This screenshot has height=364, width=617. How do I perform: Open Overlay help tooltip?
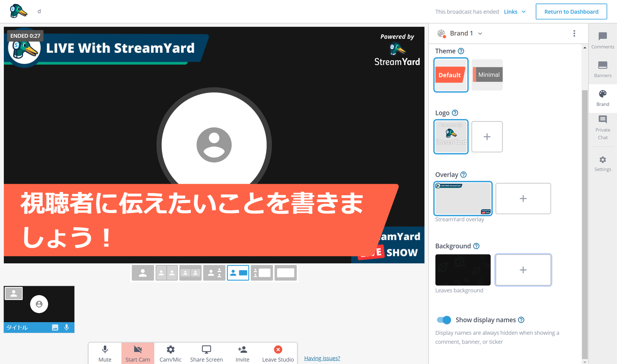pos(464,175)
